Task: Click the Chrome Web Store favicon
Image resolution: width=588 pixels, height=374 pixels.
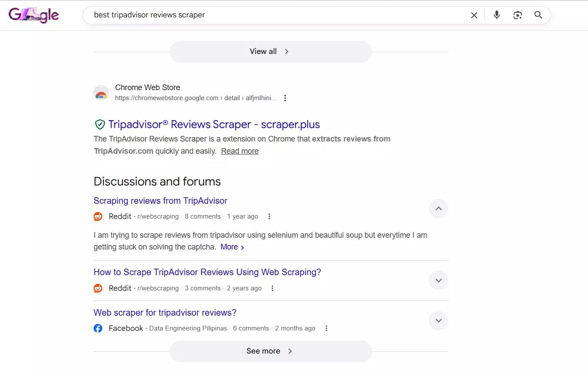Action: click(101, 93)
